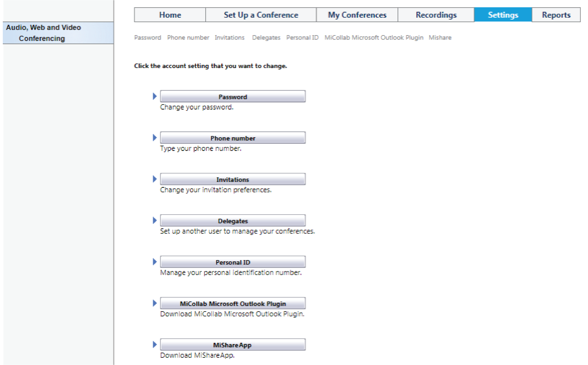Click the arrow icon beside Personal ID
Image resolution: width=588 pixels, height=365 pixels.
click(x=155, y=262)
